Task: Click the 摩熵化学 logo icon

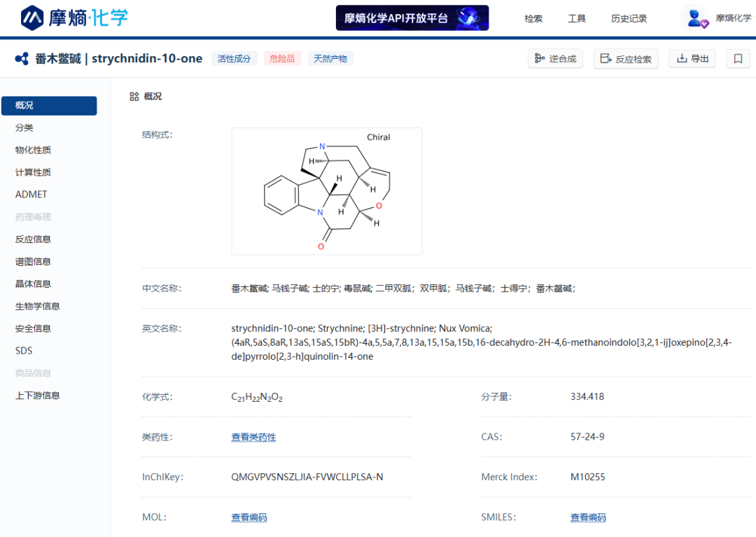Action: (x=32, y=18)
